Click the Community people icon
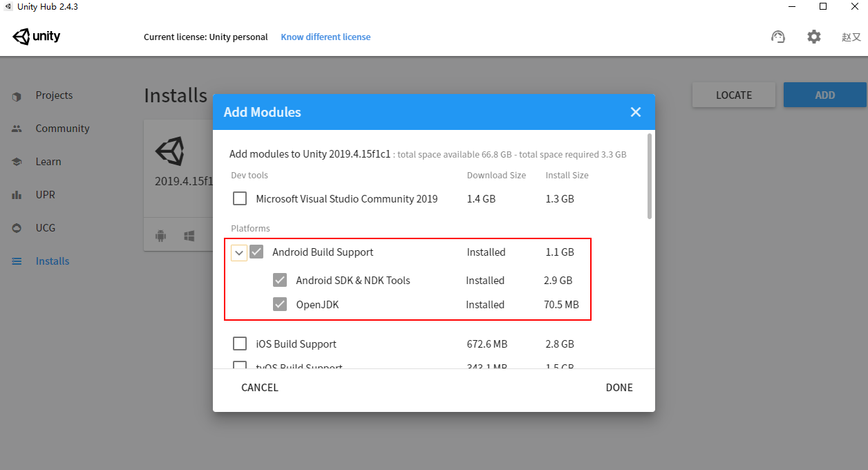The image size is (868, 470). click(17, 129)
